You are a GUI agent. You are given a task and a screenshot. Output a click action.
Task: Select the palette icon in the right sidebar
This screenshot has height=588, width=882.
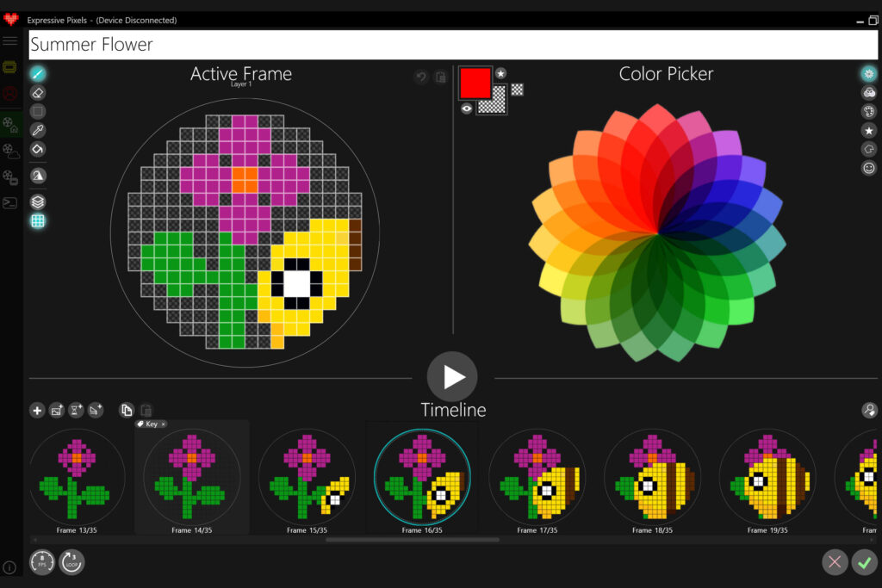pyautogui.click(x=869, y=111)
